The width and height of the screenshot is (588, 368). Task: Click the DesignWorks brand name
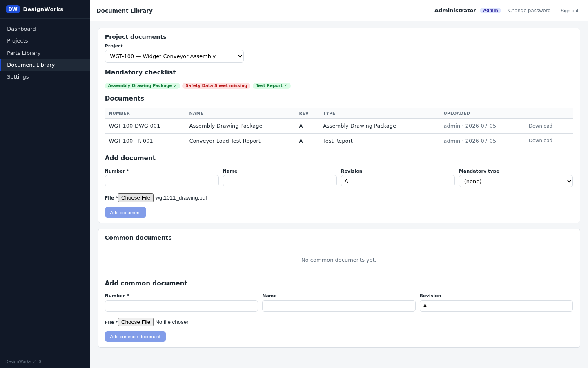(43, 9)
